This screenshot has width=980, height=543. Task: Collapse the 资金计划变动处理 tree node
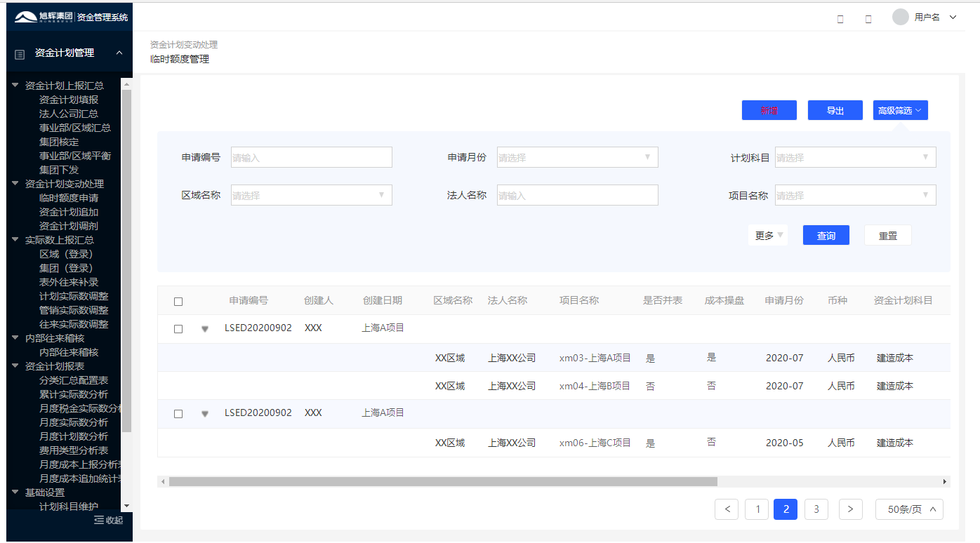coord(15,183)
